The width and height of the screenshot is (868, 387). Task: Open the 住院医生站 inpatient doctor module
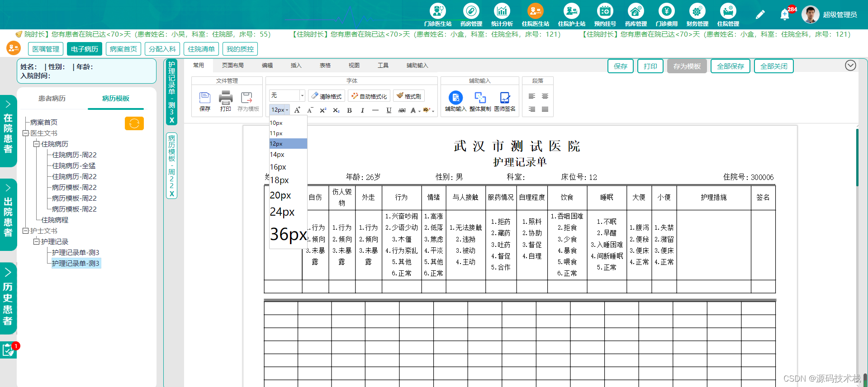535,14
